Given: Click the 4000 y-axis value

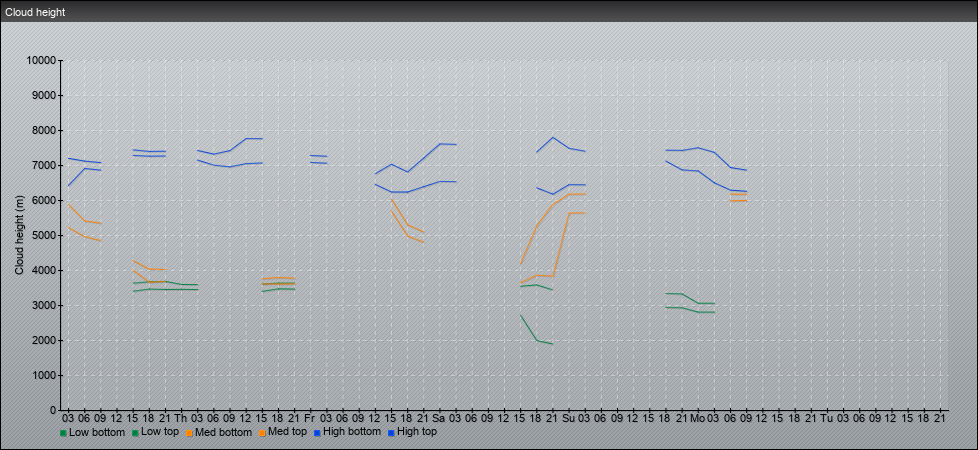Looking at the screenshot, I should tap(44, 270).
